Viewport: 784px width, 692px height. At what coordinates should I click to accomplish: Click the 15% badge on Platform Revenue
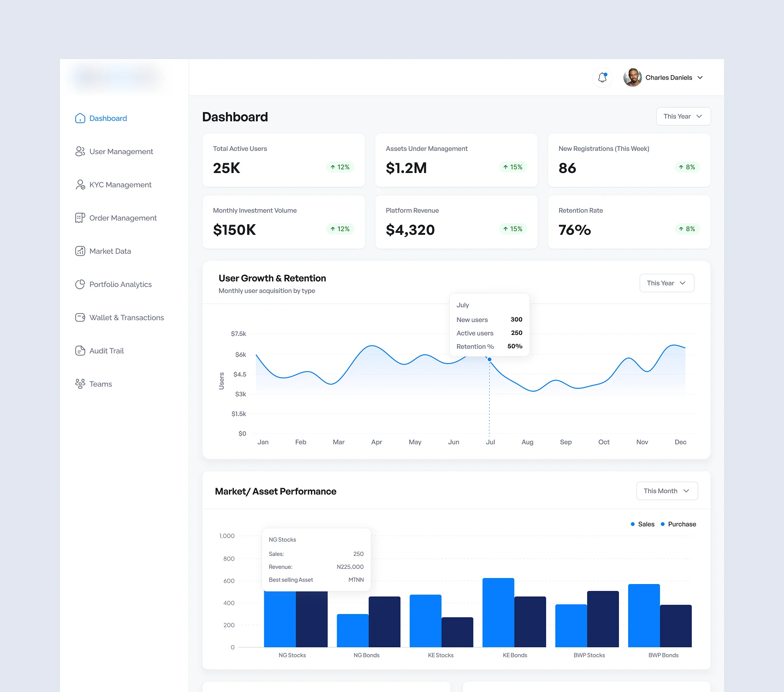pyautogui.click(x=513, y=229)
